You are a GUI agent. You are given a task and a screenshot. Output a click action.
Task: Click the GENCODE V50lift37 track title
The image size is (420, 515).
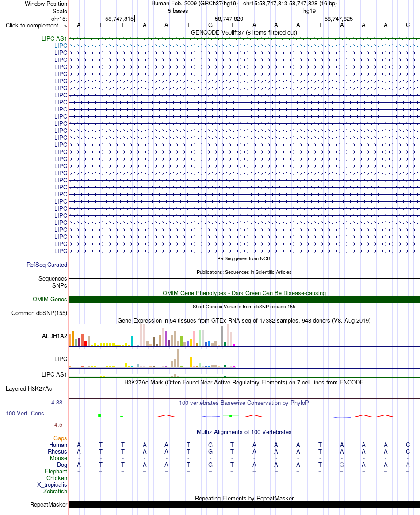[x=244, y=32]
